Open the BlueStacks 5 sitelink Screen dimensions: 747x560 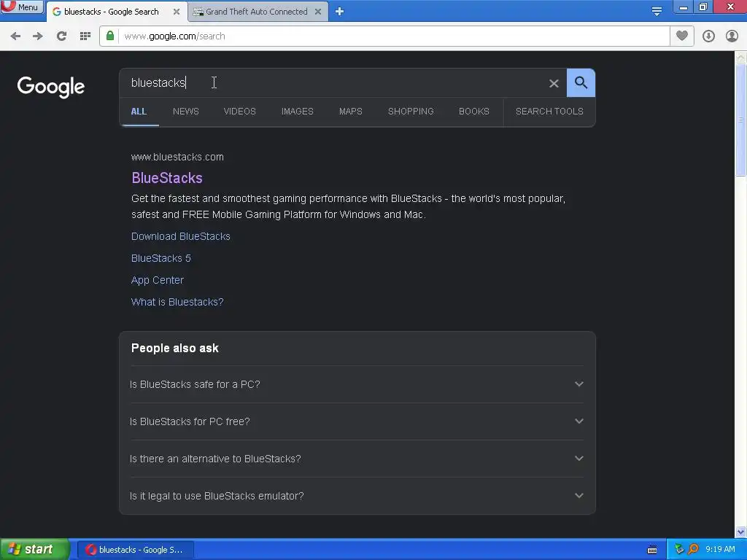point(161,258)
